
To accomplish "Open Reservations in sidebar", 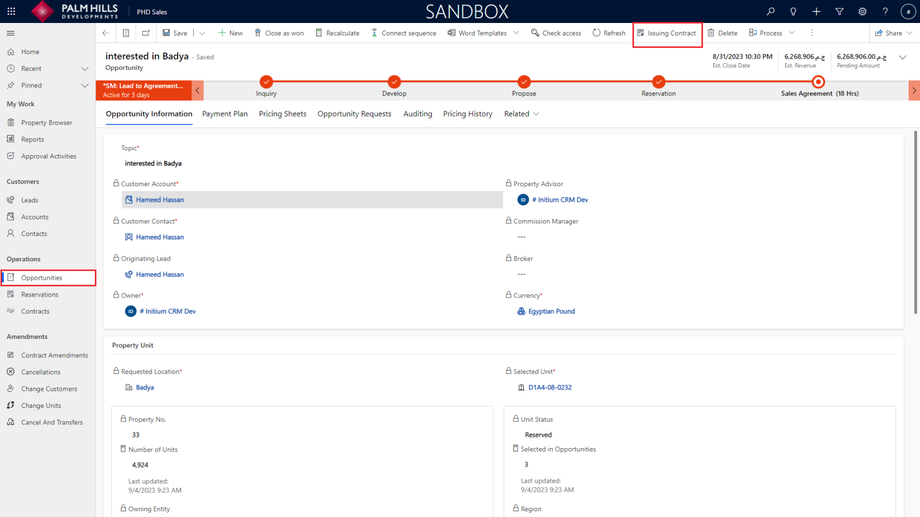I will [39, 295].
